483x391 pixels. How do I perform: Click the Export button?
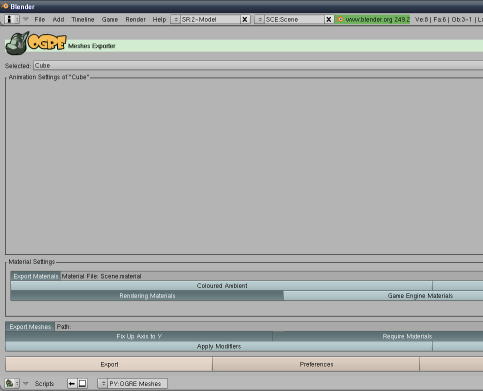click(x=109, y=364)
